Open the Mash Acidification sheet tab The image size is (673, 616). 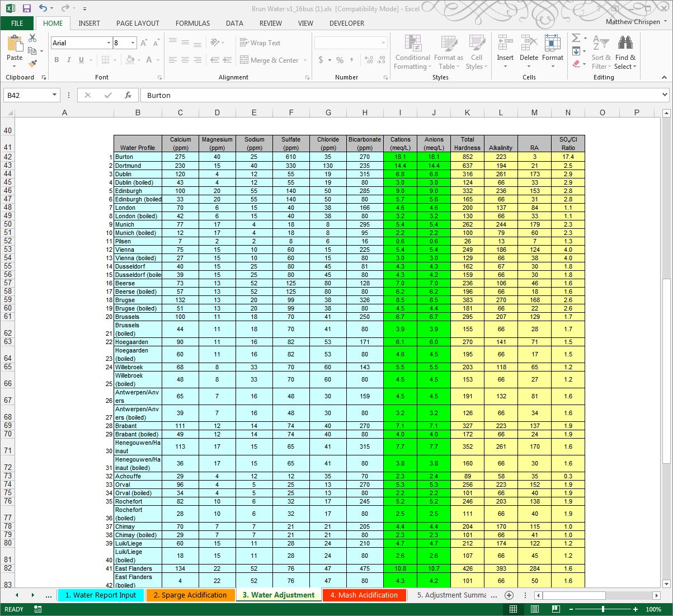coord(364,595)
